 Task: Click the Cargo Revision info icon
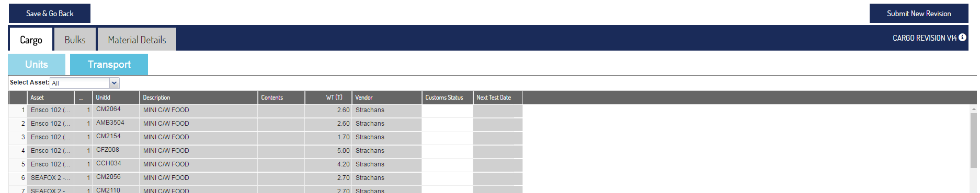click(x=962, y=38)
